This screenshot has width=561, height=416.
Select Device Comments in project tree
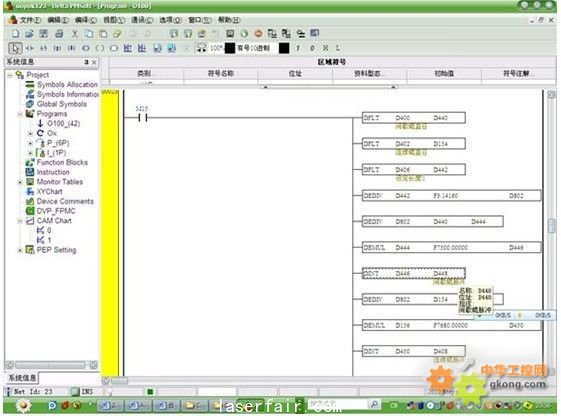pos(65,201)
